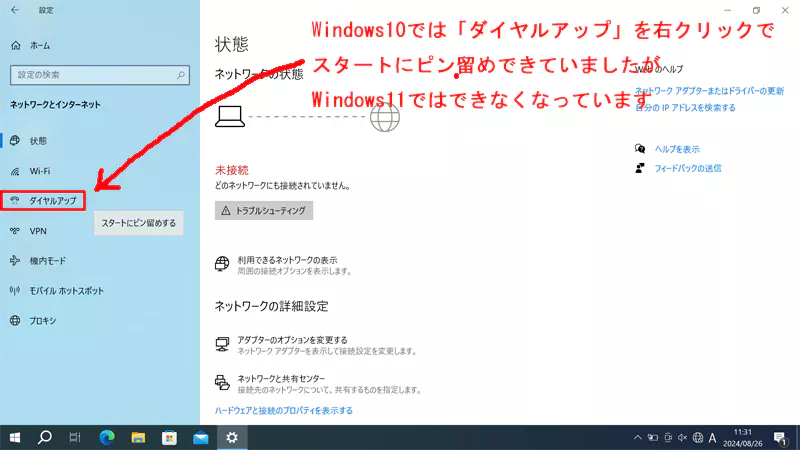Open ネットワーク アダプターまたはドライバーの更新 help link
Screen dimensions: 800x450
point(709,91)
